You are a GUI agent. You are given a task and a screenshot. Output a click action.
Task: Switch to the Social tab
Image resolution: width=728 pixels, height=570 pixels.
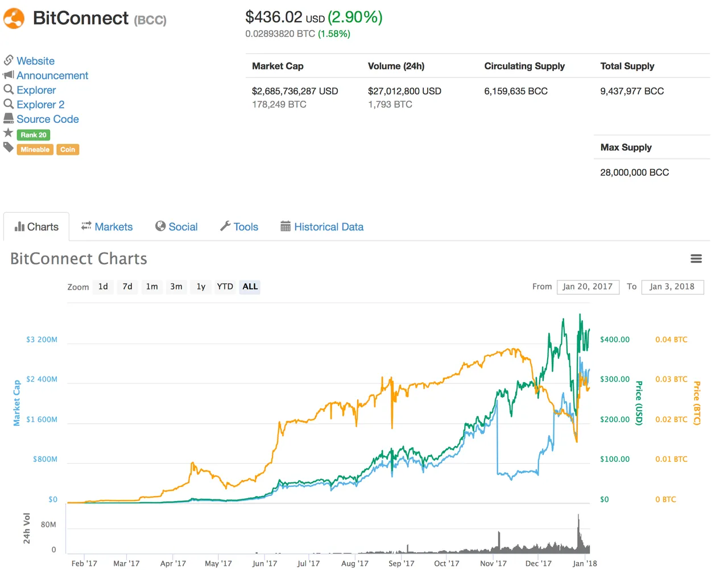tap(176, 226)
